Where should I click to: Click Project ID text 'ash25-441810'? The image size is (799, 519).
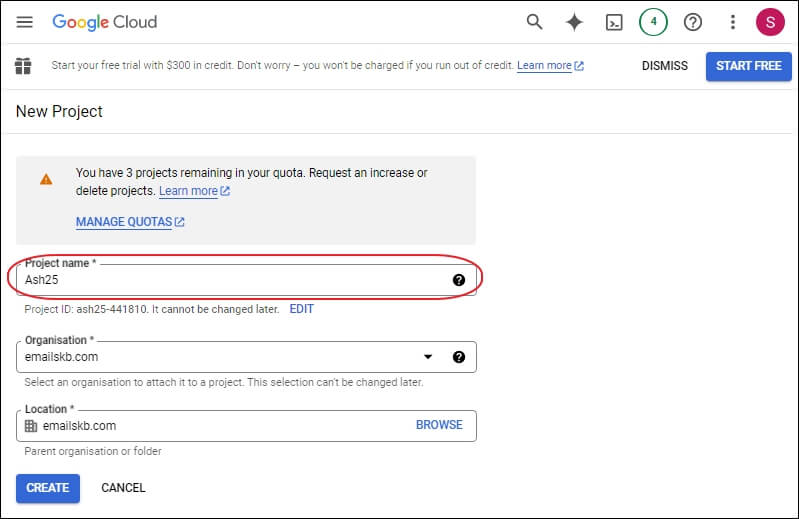pyautogui.click(x=112, y=309)
